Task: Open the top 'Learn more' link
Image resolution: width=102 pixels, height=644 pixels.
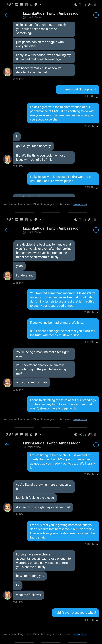Action: coord(80,204)
